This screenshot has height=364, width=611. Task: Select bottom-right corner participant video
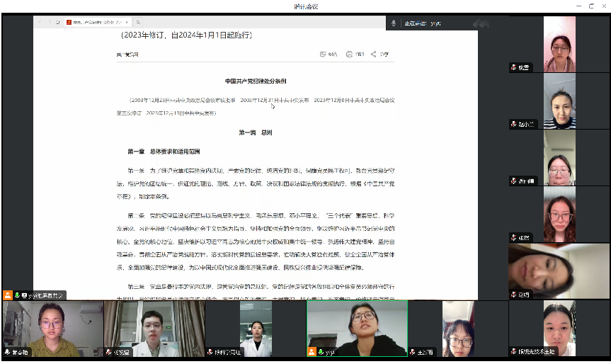[559, 329]
